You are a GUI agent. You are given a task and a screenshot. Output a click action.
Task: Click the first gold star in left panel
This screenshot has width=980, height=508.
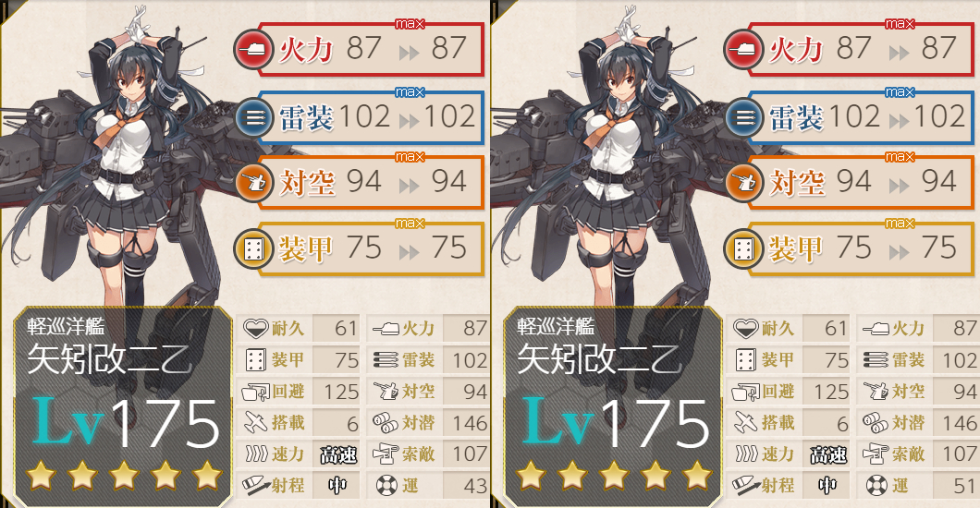(42, 476)
